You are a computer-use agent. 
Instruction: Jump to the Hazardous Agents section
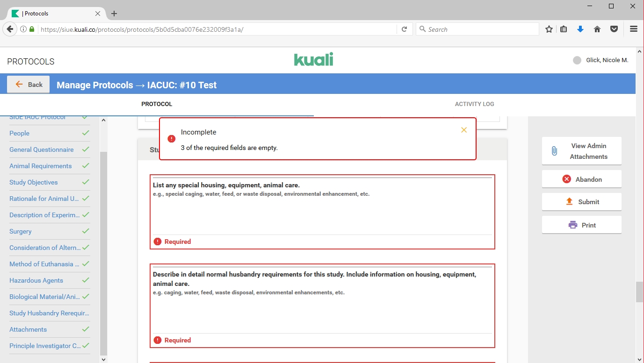pos(36,280)
